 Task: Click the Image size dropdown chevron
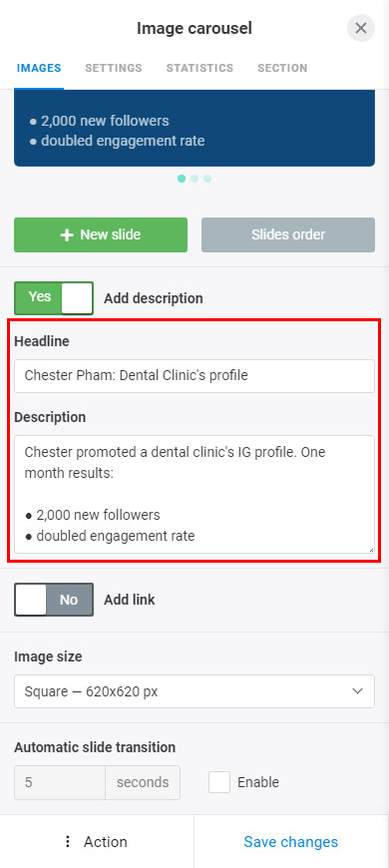357,690
